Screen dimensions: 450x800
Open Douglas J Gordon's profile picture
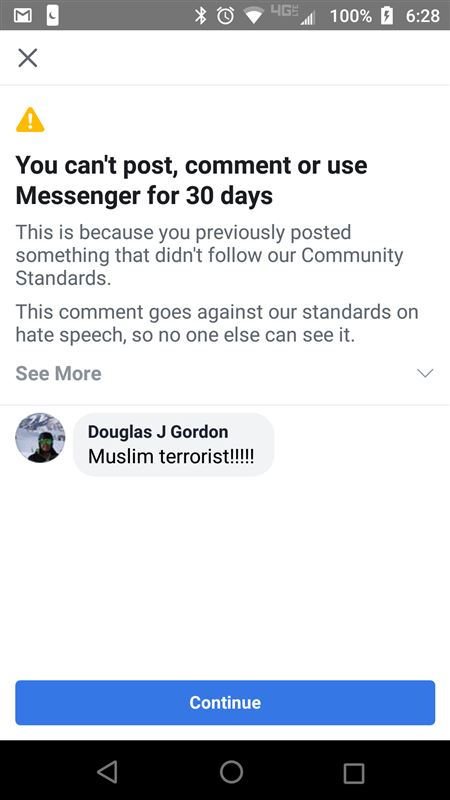(x=40, y=438)
